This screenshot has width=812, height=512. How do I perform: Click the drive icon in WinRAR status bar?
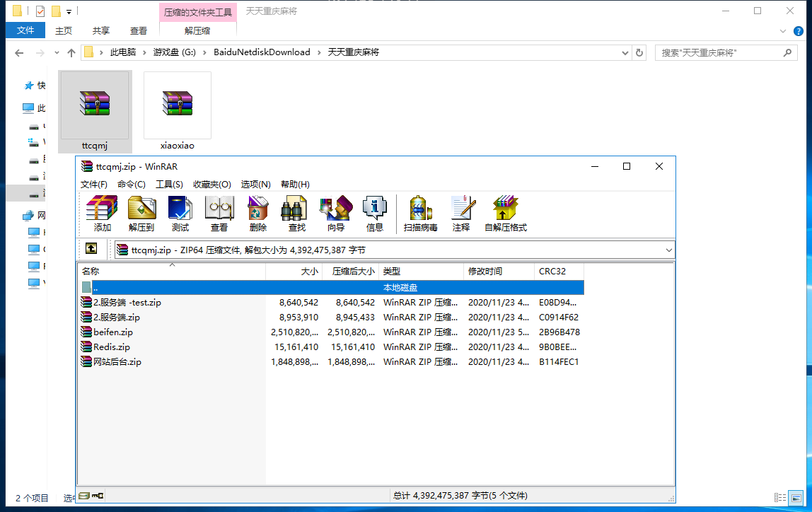tap(84, 496)
